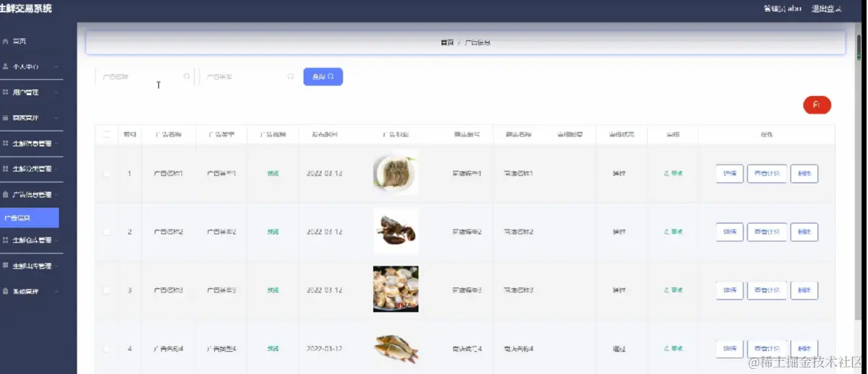Click the green 审核 link in row 3
This screenshot has width=868, height=374.
(673, 290)
